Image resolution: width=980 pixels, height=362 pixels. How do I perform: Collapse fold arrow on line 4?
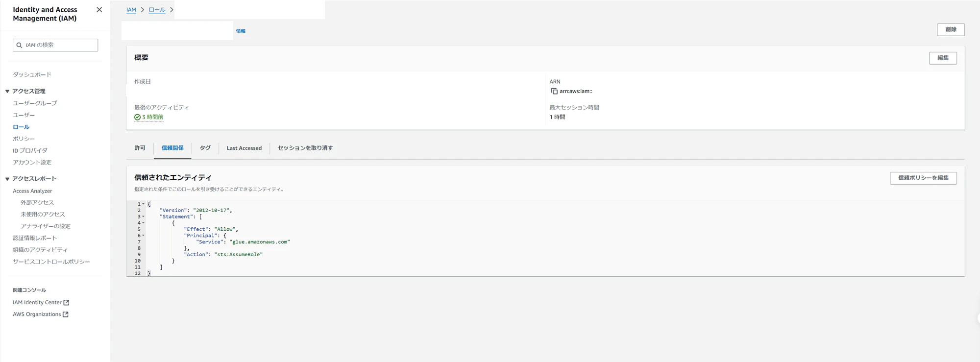144,223
